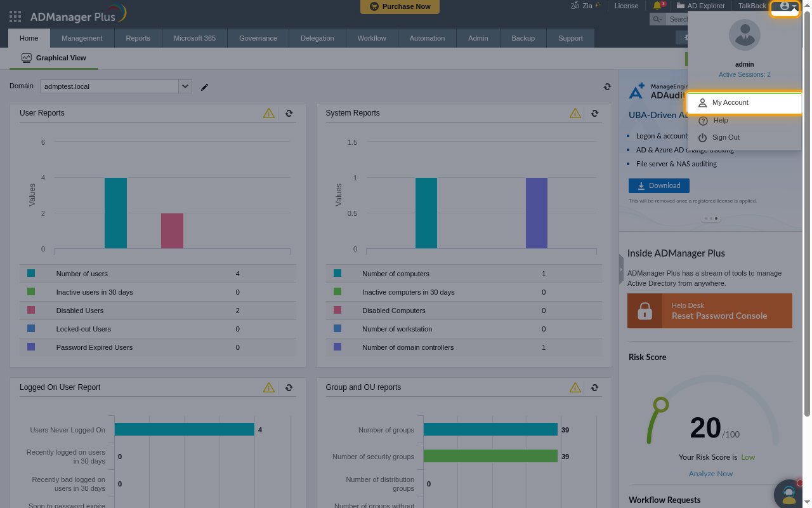The image size is (812, 508).
Task: Click the Disabled Users pink legend swatch
Action: 31,310
